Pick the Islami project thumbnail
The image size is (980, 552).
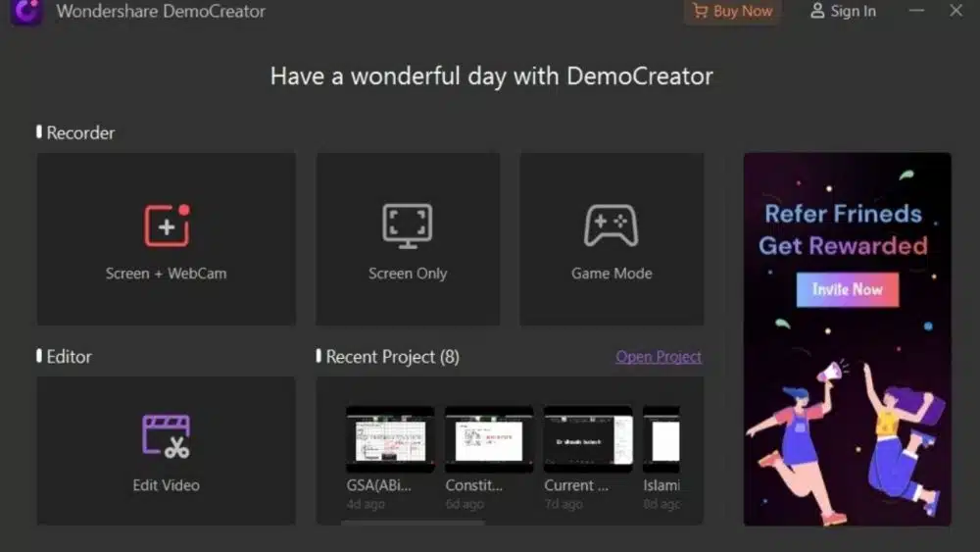tap(662, 440)
